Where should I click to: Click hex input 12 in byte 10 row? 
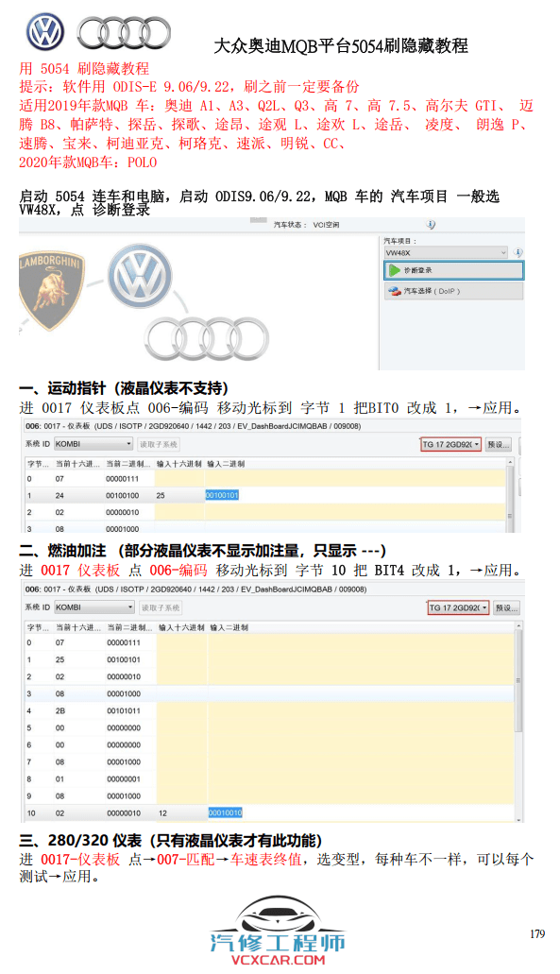coord(162,813)
